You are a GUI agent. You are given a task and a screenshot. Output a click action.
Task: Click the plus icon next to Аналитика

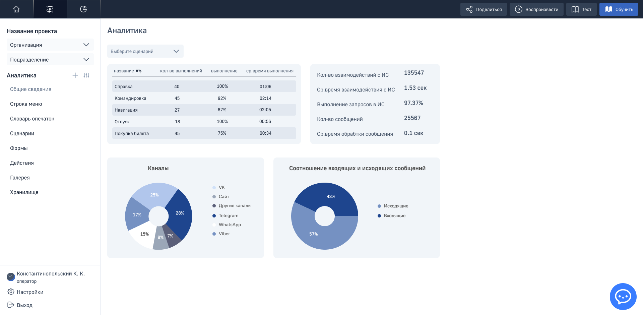(x=75, y=75)
